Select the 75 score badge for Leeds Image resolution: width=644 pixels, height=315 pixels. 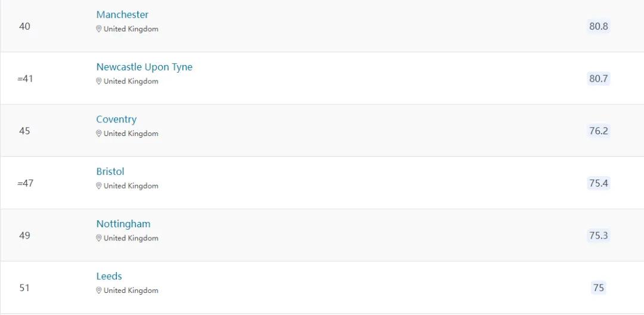tap(599, 288)
